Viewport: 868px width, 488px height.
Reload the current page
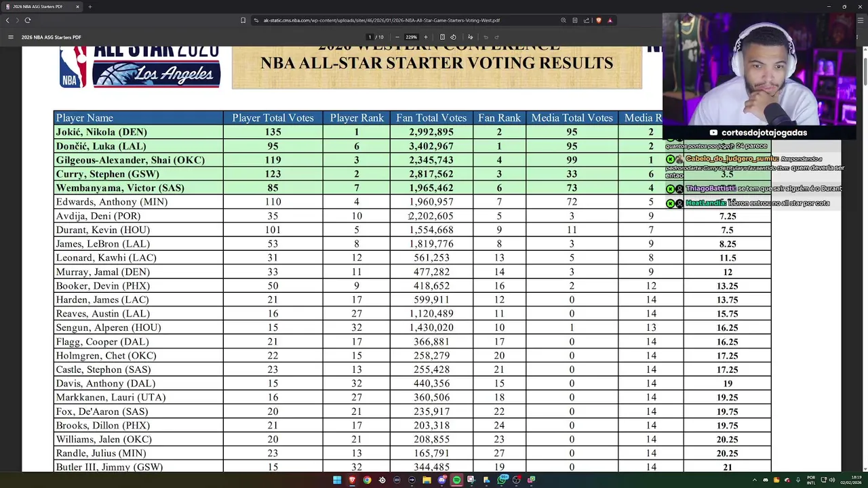(x=27, y=20)
